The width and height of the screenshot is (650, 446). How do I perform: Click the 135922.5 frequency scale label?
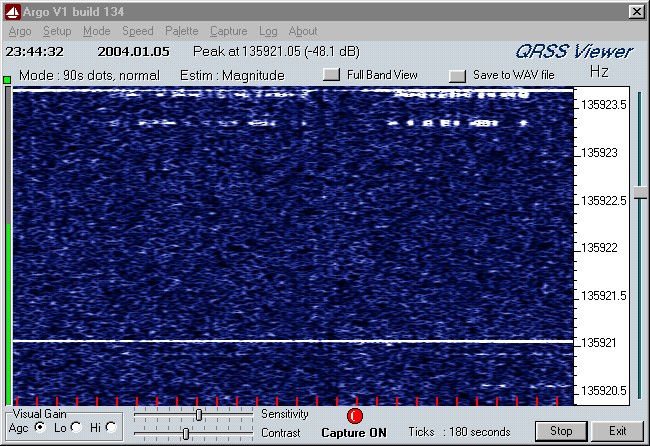pyautogui.click(x=604, y=201)
